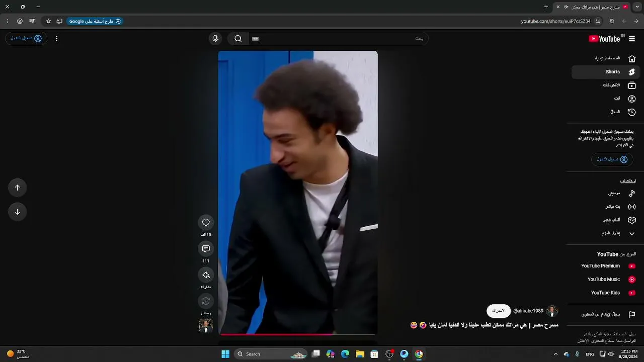This screenshot has height=362, width=644.
Task: Close the YouTube Shorts tab
Action: pos(558,7)
